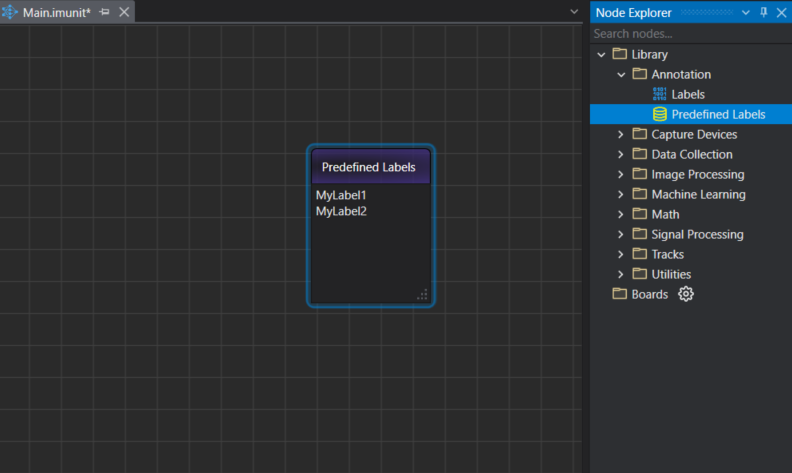This screenshot has width=792, height=473.
Task: Select the Predefined Labels node header
Action: coord(370,167)
